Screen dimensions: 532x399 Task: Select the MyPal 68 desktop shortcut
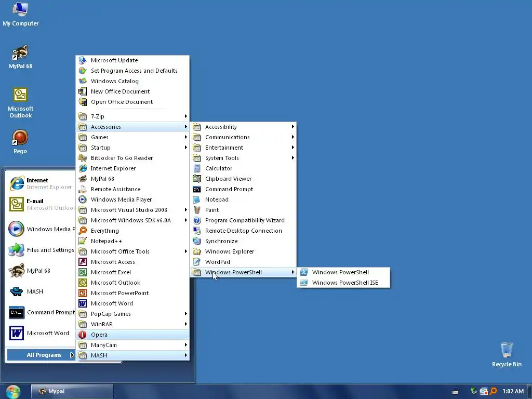tap(20, 57)
